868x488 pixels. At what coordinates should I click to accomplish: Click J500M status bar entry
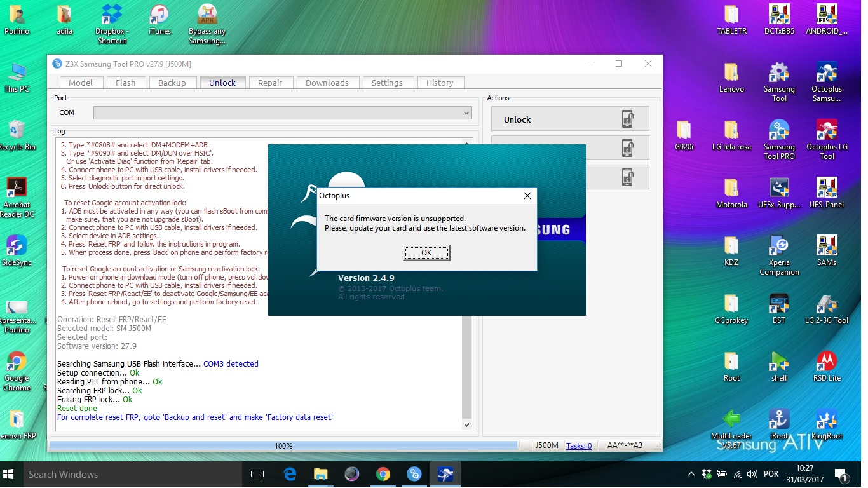tap(546, 445)
